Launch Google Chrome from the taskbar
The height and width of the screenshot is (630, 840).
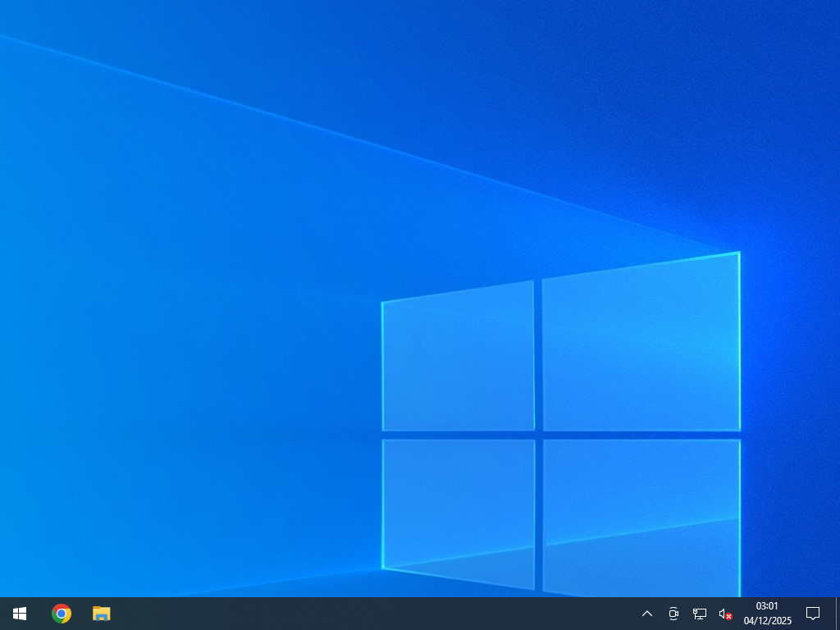point(62,614)
